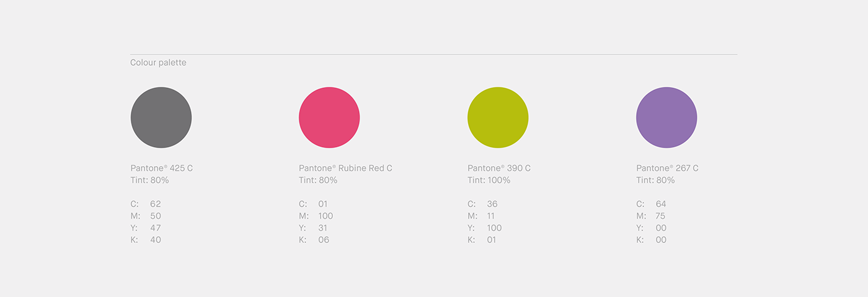Image resolution: width=868 pixels, height=297 pixels.
Task: Select the "Pantone 267 C" label
Action: click(x=667, y=168)
